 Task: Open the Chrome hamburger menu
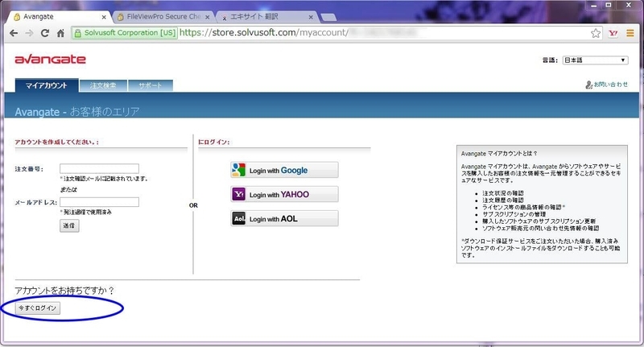(x=630, y=33)
